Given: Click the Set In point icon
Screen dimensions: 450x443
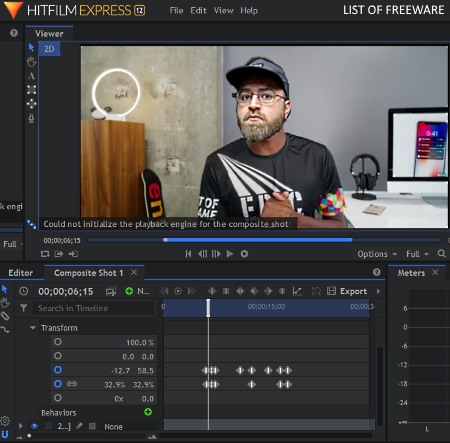Looking at the screenshot, I should pyautogui.click(x=59, y=254).
